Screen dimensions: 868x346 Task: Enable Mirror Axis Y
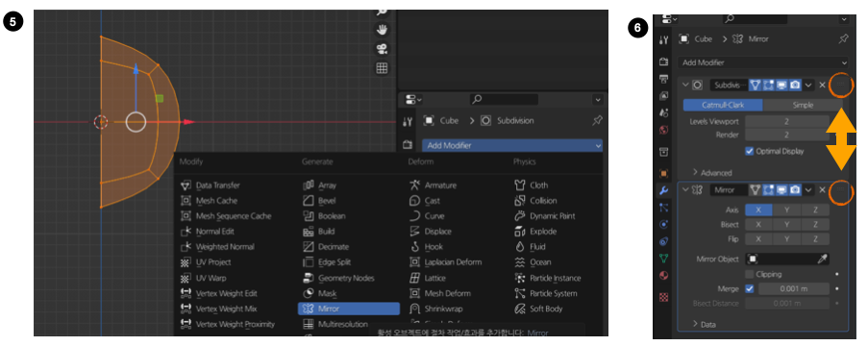[x=787, y=210]
